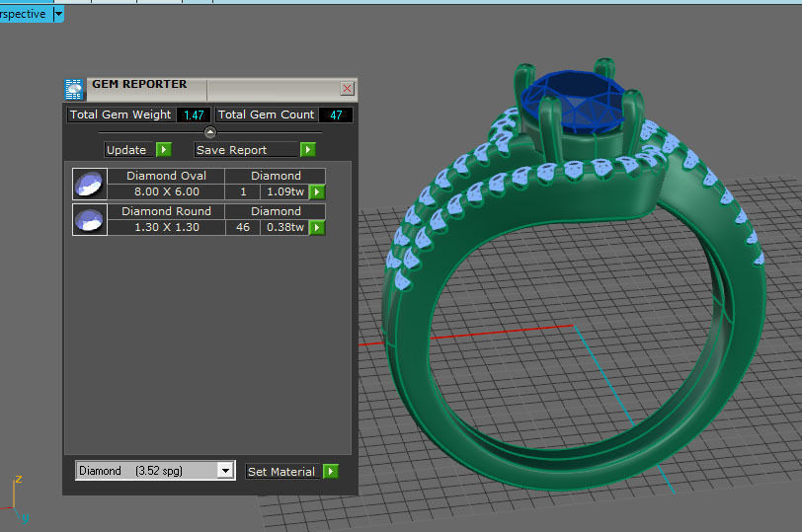
Task: Click green arrow beside 1.09tw
Action: pos(317,192)
